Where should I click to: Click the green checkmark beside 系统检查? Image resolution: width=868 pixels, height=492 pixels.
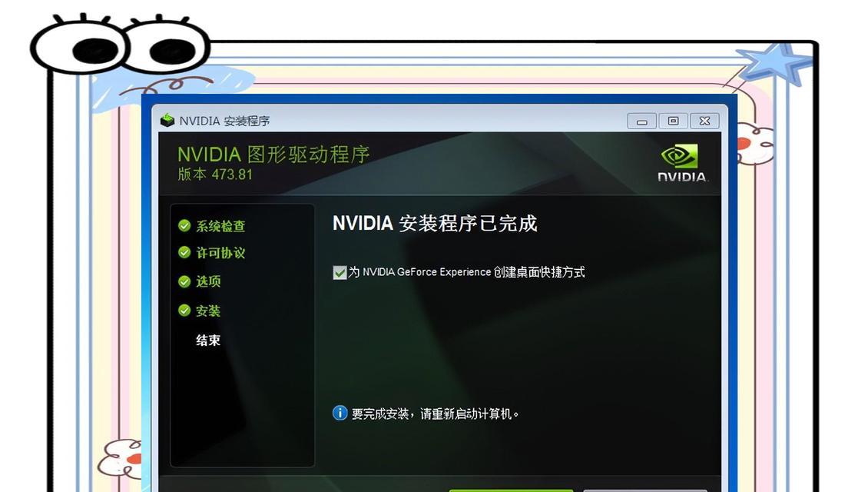coord(184,225)
